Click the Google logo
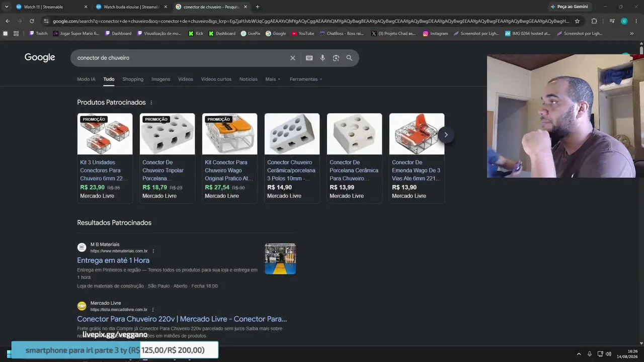 pyautogui.click(x=40, y=57)
